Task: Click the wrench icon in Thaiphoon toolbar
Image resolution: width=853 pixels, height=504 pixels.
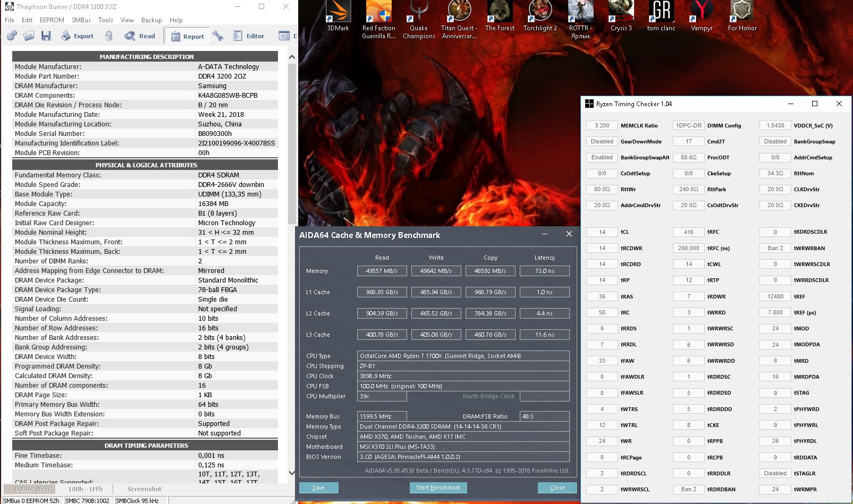Action: tap(218, 36)
